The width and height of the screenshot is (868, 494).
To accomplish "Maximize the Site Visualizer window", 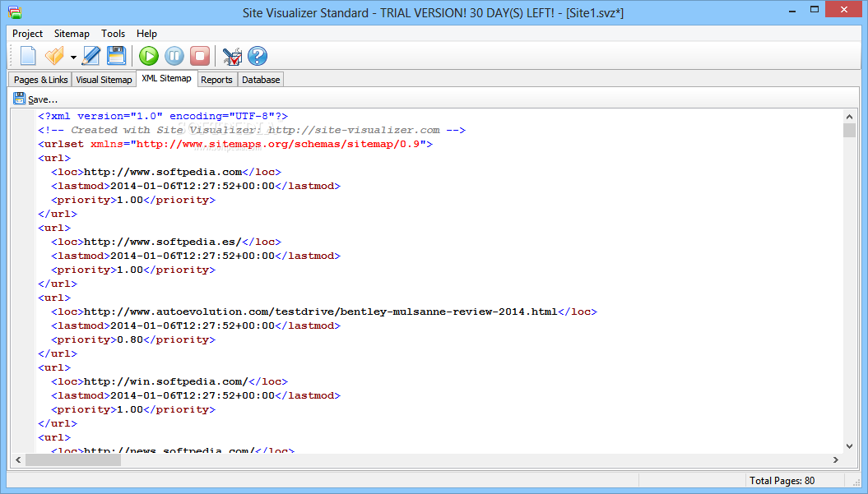I will point(815,10).
